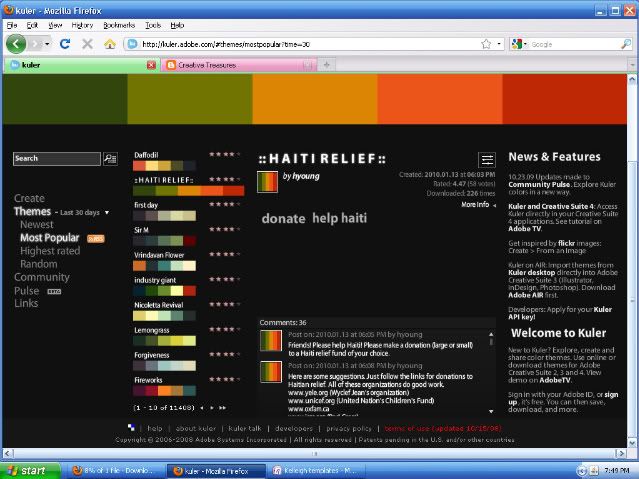This screenshot has width=639, height=479.
Task: Open the AdobeTV demo link
Action: pyautogui.click(x=555, y=380)
